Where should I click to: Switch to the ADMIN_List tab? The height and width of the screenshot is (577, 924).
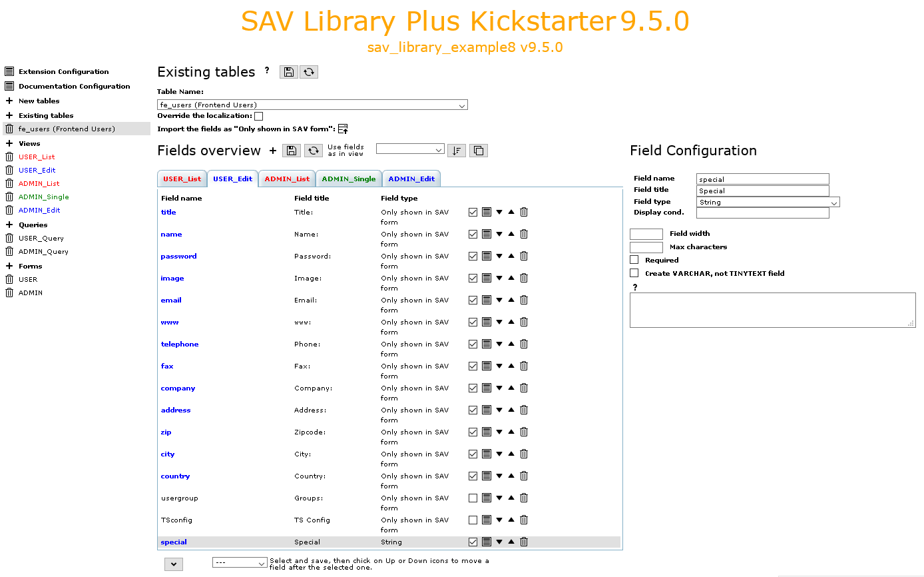click(x=287, y=179)
